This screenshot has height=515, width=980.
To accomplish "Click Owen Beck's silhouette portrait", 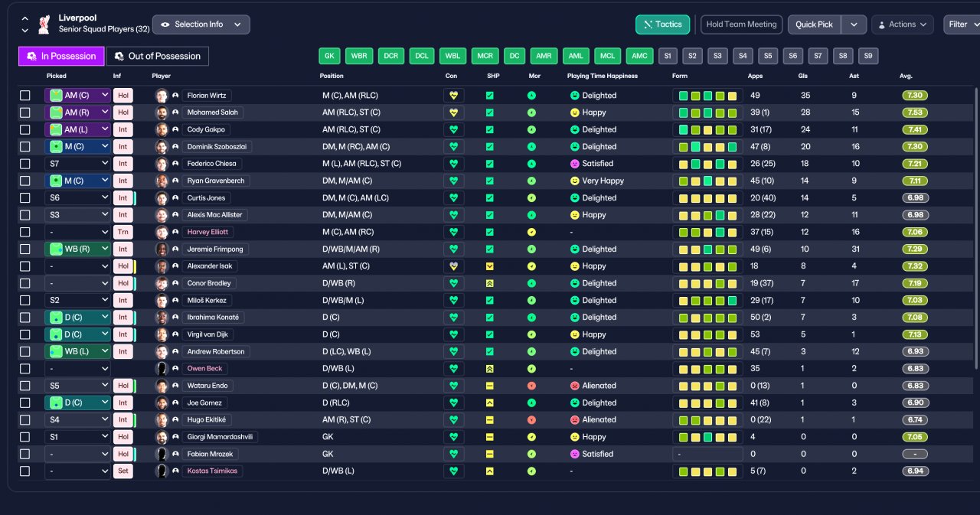I will click(x=162, y=369).
